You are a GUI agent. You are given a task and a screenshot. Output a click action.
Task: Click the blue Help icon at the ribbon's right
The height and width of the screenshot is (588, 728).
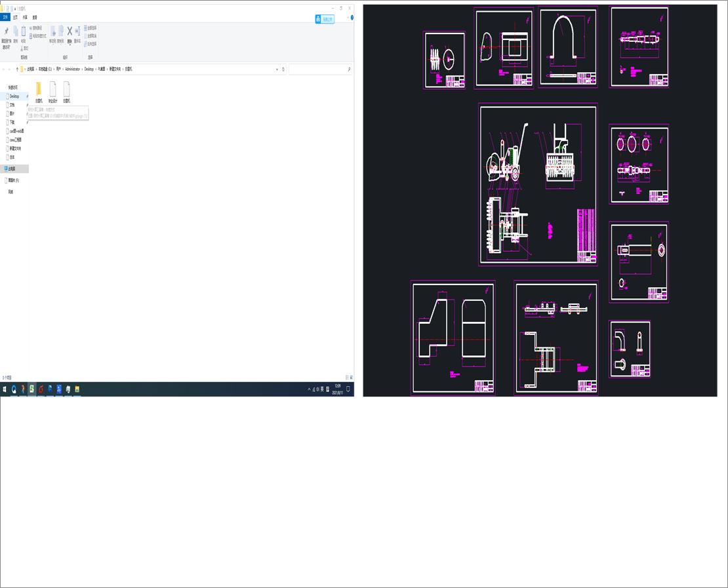pyautogui.click(x=352, y=18)
